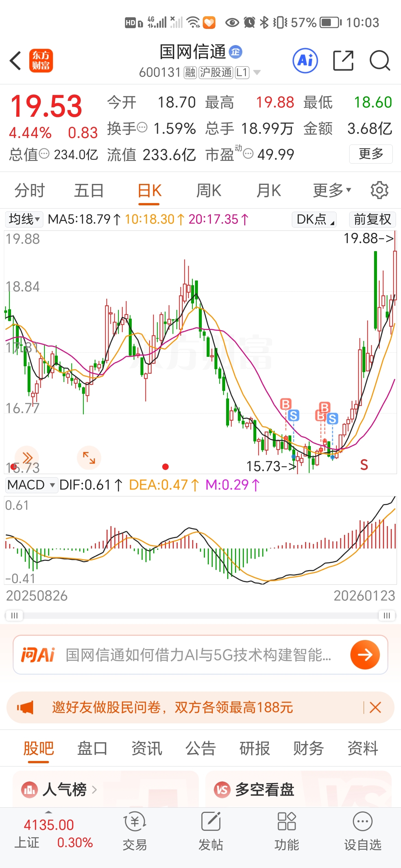The image size is (401, 868).
Task: Open 人气榜 chevron
Action: coord(94,790)
